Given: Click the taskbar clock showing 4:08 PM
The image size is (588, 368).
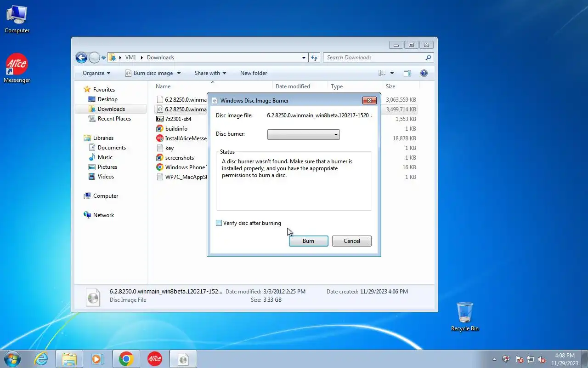Looking at the screenshot, I should (x=564, y=359).
